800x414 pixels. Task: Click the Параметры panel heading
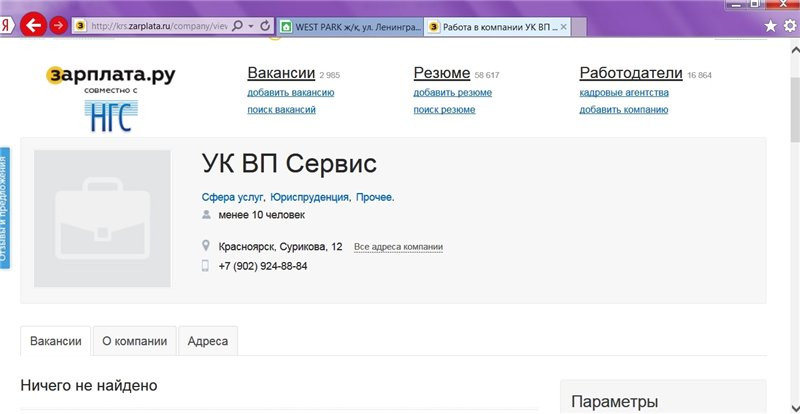click(614, 401)
